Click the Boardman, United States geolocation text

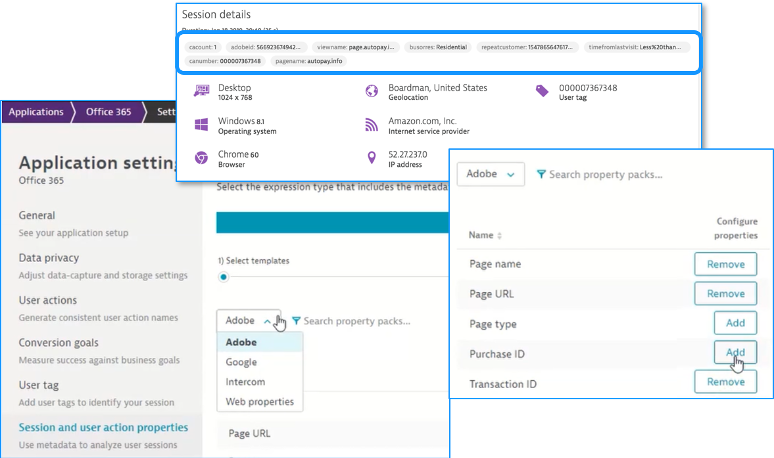[x=437, y=87]
